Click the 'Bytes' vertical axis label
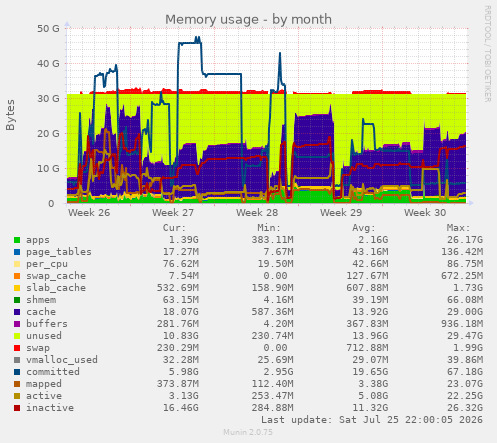 click(10, 115)
